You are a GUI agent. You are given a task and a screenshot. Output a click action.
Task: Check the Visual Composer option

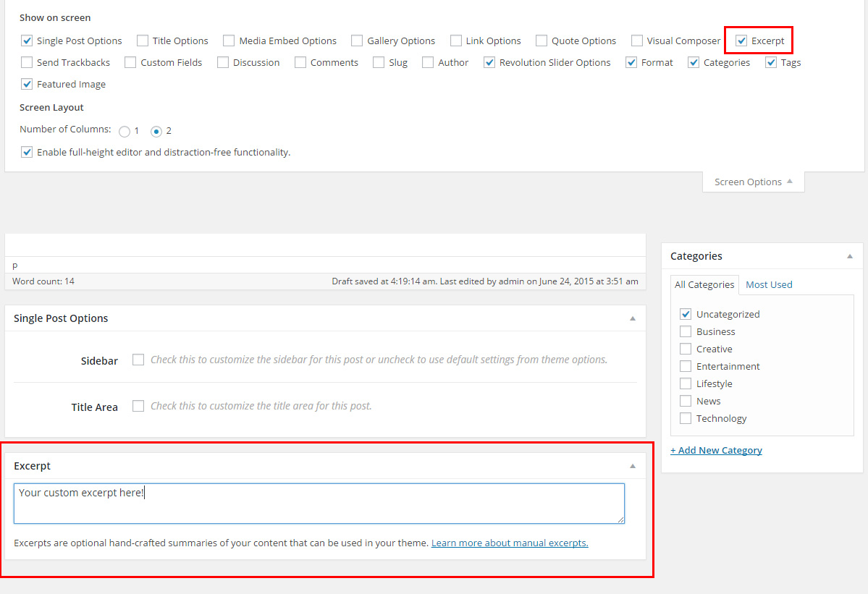point(637,41)
